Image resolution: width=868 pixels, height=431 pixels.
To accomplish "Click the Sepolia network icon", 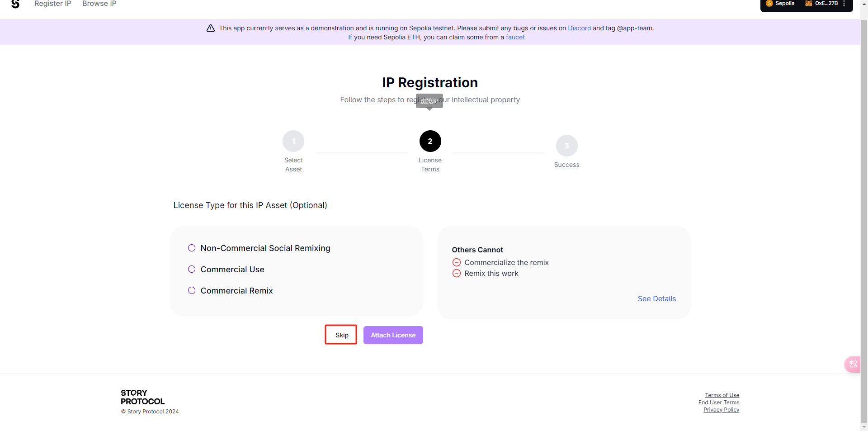I will (x=769, y=3).
